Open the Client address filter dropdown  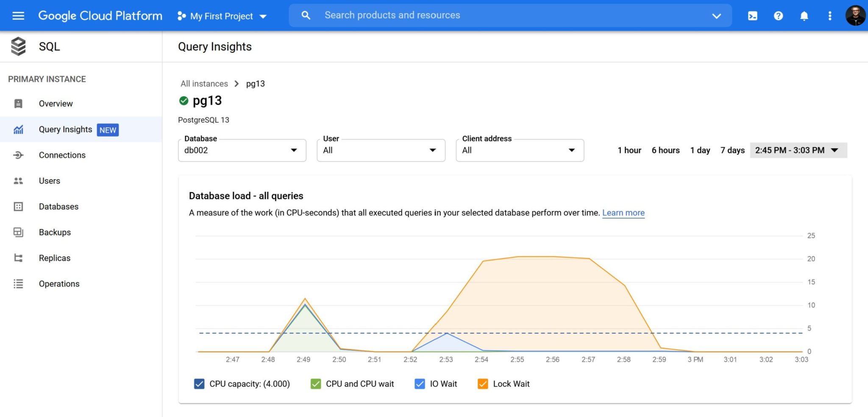point(520,150)
